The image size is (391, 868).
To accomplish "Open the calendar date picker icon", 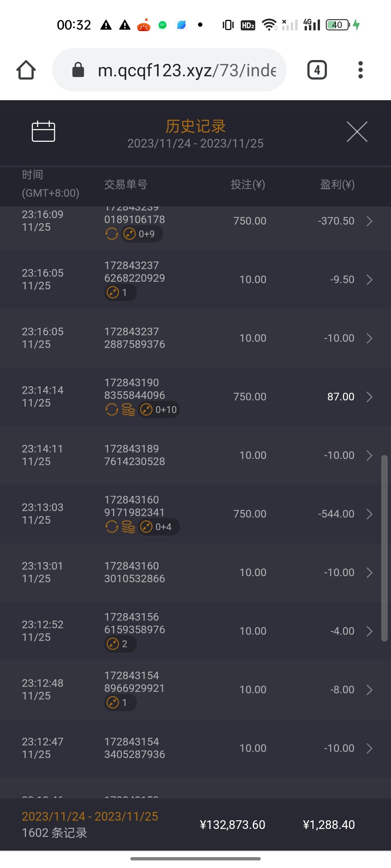I will pyautogui.click(x=43, y=131).
